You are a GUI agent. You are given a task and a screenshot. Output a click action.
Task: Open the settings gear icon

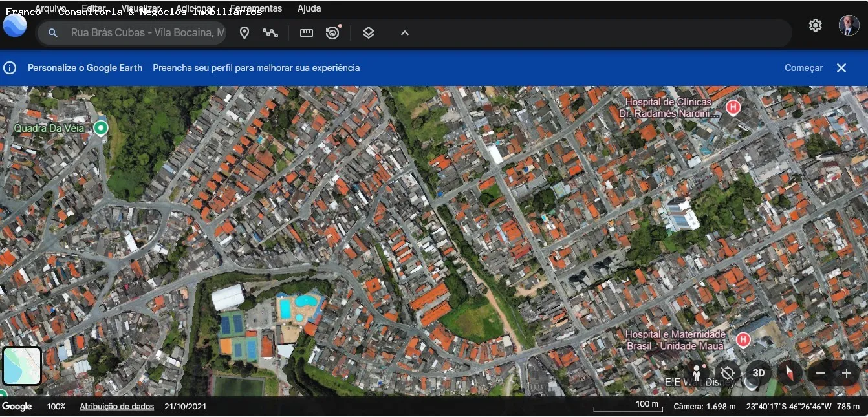pos(816,25)
